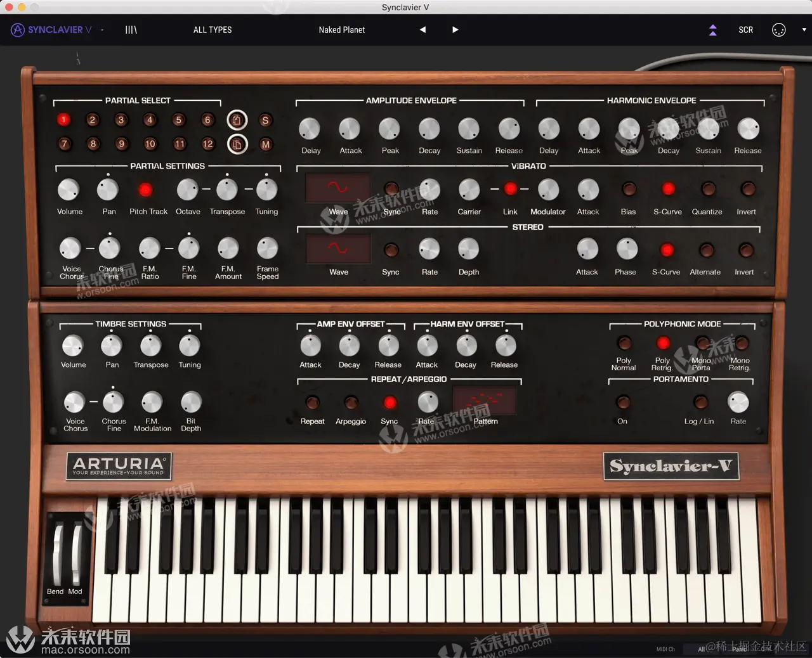Viewport: 812px width, 658px height.
Task: Select partial 1
Action: coord(63,120)
